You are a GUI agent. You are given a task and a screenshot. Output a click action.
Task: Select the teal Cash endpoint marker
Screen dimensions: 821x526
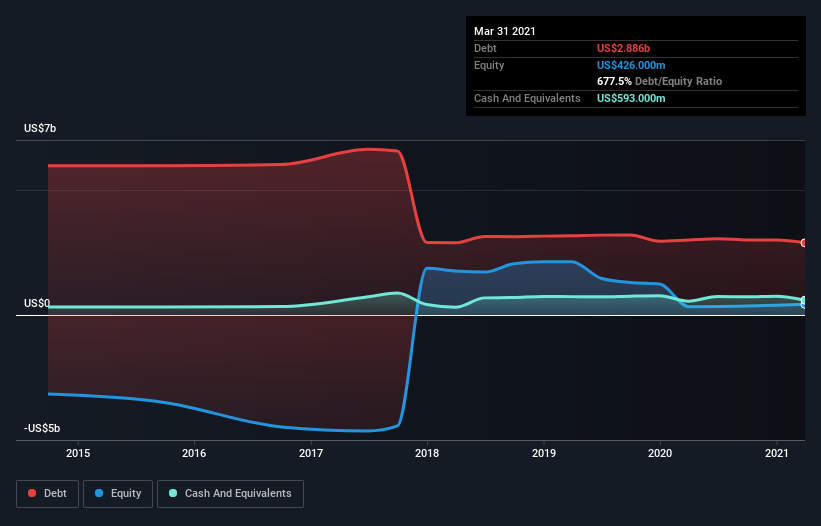[804, 300]
